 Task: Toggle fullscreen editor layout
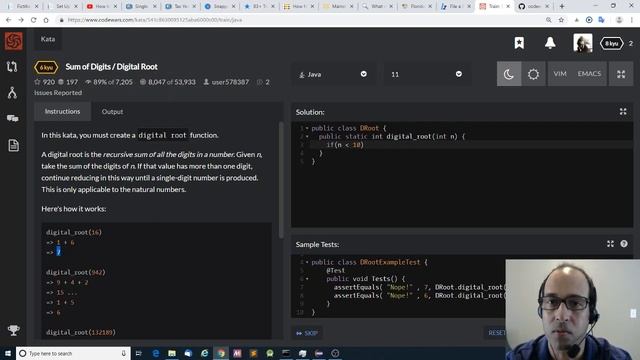tap(621, 74)
